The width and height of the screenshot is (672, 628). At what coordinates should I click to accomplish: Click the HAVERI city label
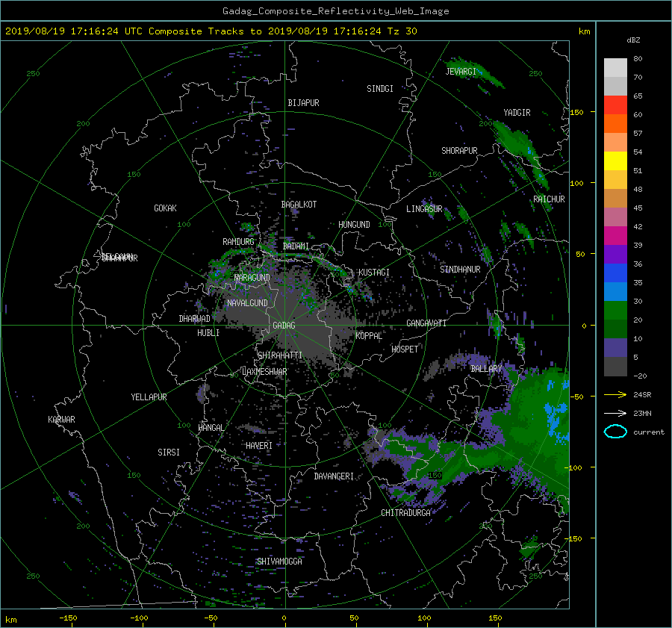(259, 446)
